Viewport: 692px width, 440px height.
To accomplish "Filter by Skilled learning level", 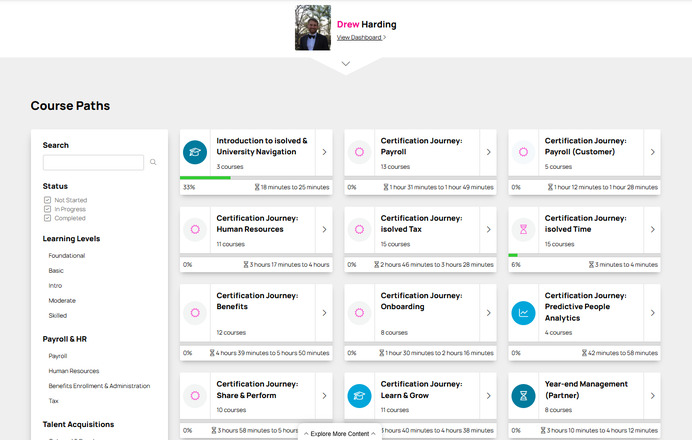I will 58,316.
